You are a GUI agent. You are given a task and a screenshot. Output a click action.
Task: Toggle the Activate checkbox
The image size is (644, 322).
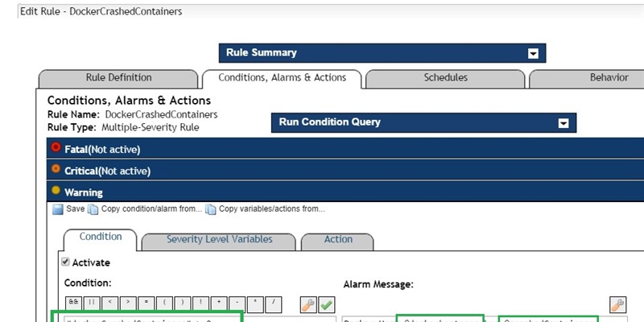(65, 262)
